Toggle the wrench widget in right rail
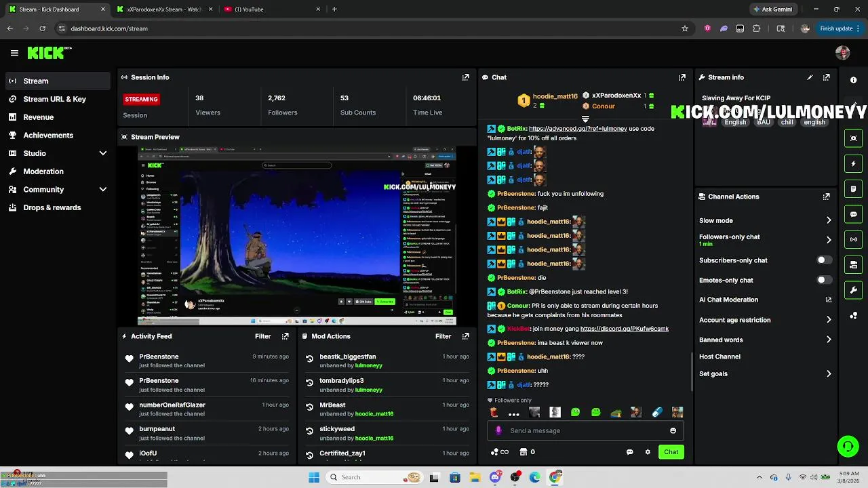This screenshot has height=488, width=868. tap(853, 290)
